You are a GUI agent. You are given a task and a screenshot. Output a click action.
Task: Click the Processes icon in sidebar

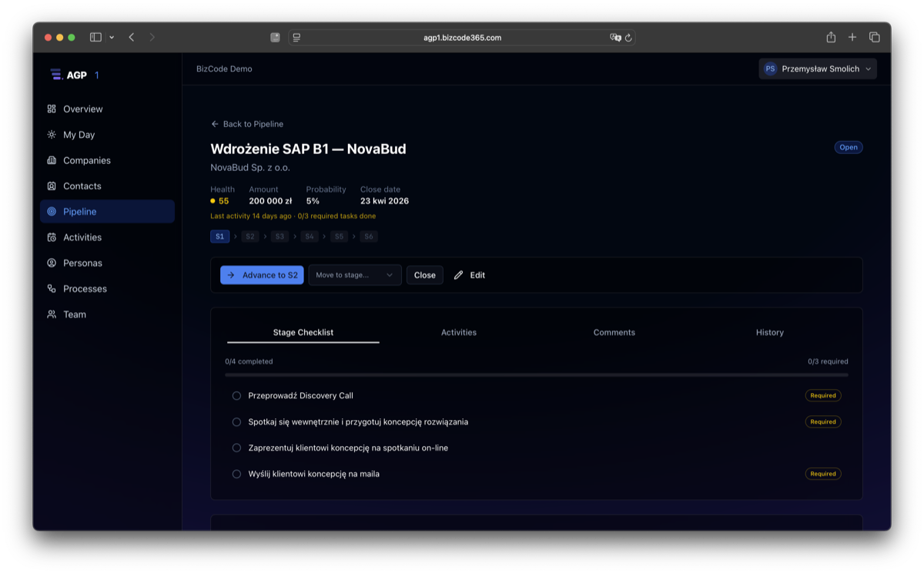[x=52, y=289]
